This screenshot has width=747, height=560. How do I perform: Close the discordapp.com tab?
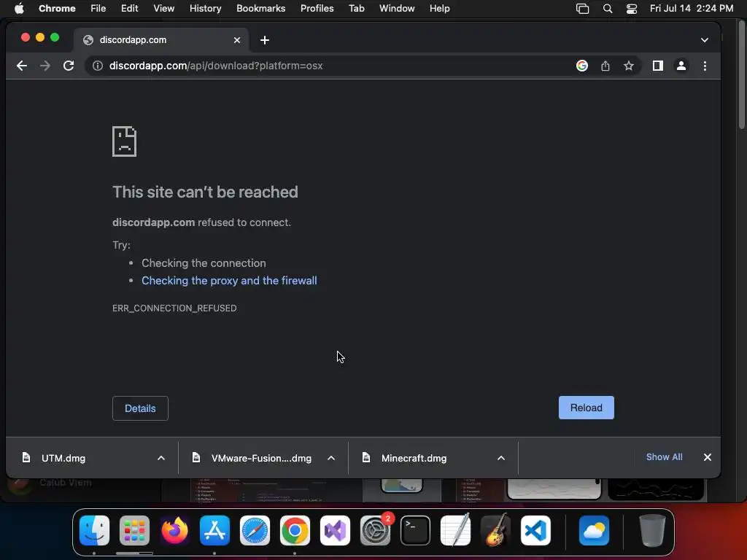237,40
